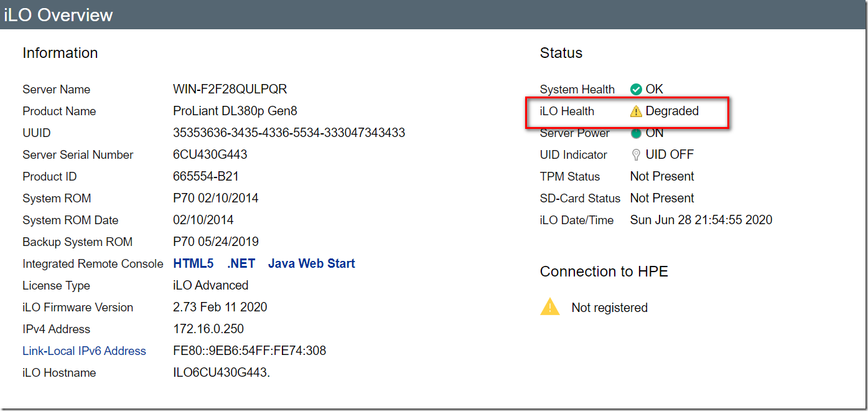Click the License Type label
This screenshot has height=411, width=868.
(x=56, y=285)
